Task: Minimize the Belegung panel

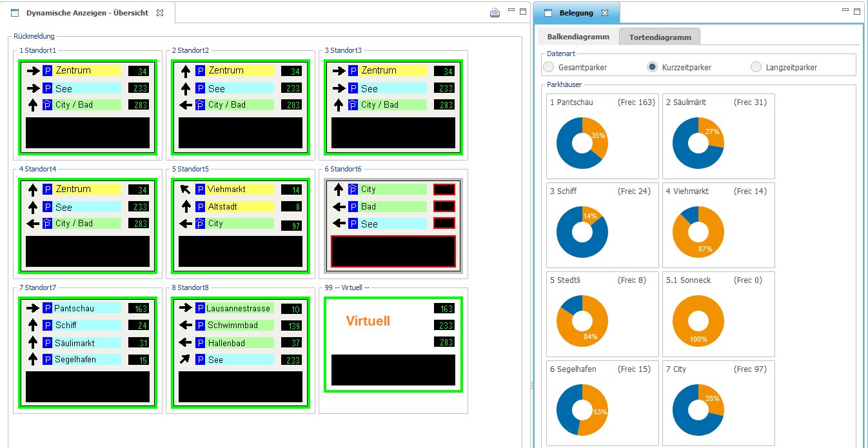Action: pyautogui.click(x=845, y=11)
